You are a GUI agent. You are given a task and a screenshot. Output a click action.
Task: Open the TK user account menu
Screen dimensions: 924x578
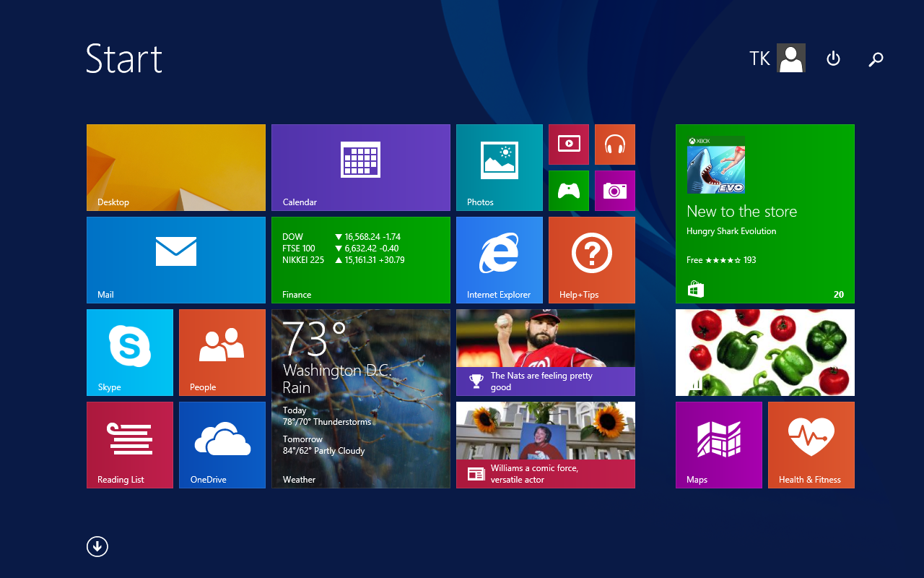(777, 58)
